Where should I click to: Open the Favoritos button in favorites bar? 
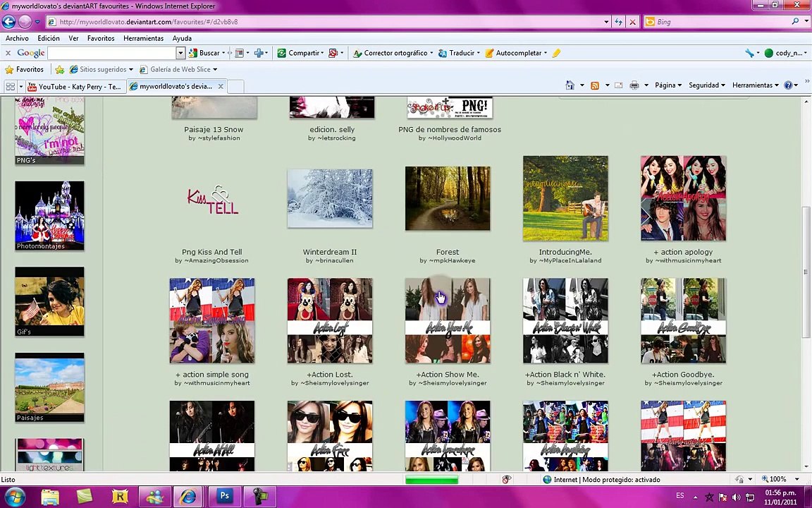pos(24,69)
